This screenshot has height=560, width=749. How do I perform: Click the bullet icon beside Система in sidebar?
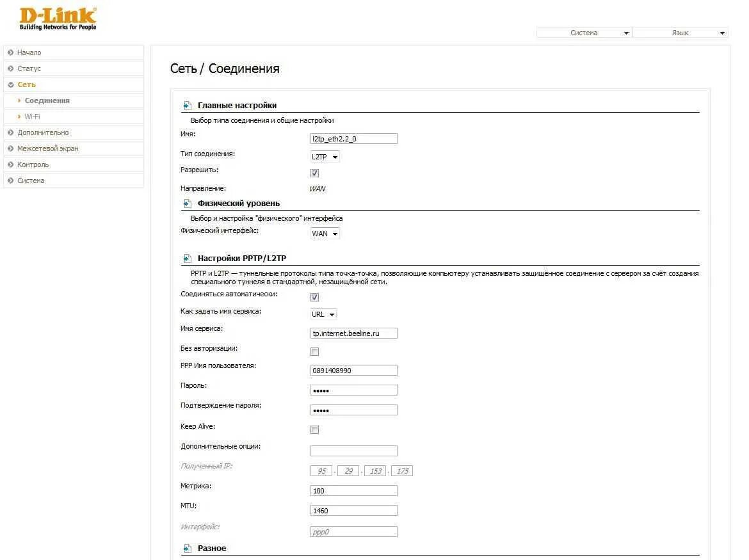10,180
